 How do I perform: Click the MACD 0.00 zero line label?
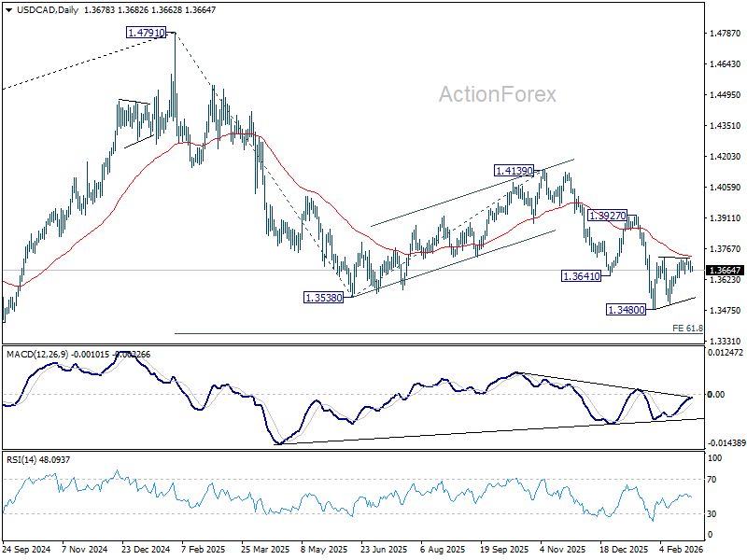pyautogui.click(x=716, y=394)
